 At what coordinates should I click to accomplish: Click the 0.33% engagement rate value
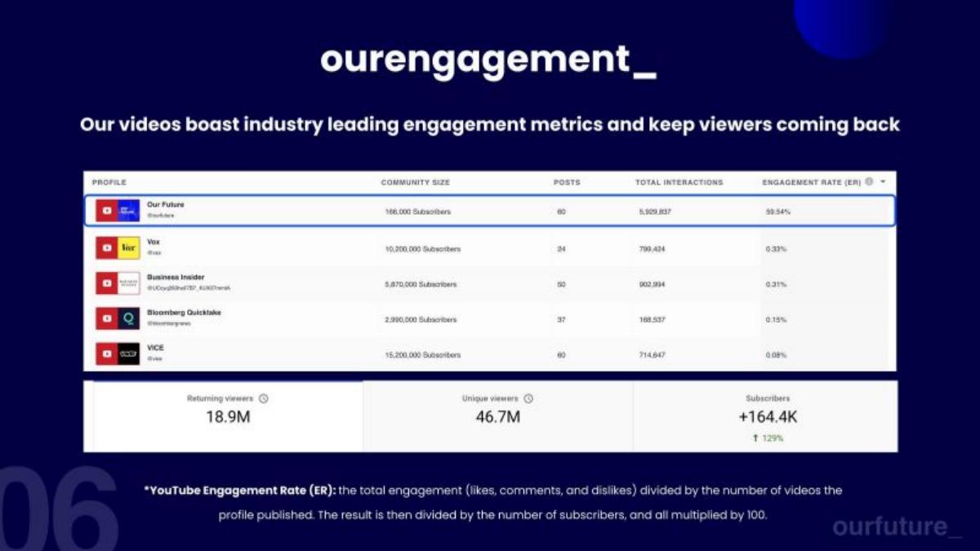[x=776, y=249]
